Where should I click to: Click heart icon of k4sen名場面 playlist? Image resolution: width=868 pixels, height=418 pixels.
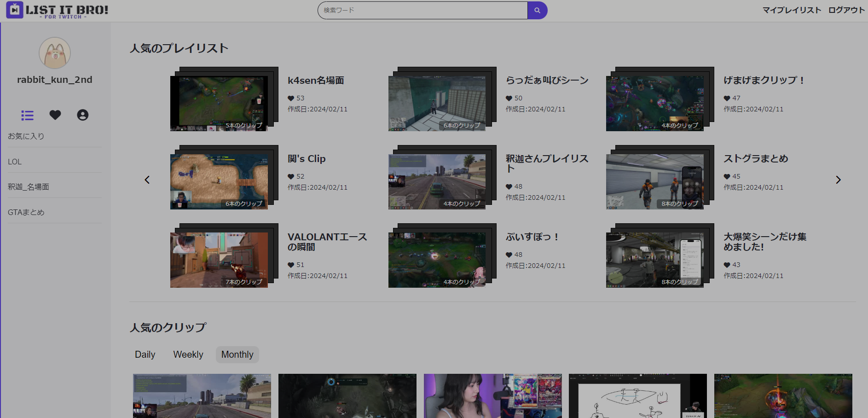pos(291,98)
